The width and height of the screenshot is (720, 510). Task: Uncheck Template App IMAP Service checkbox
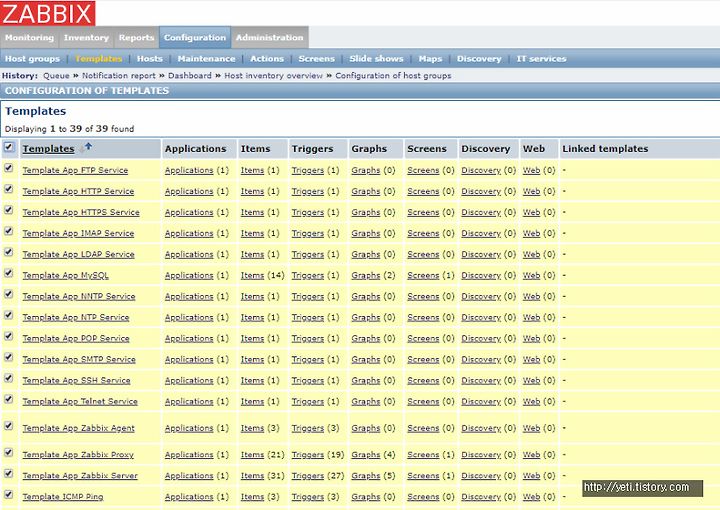tap(9, 231)
